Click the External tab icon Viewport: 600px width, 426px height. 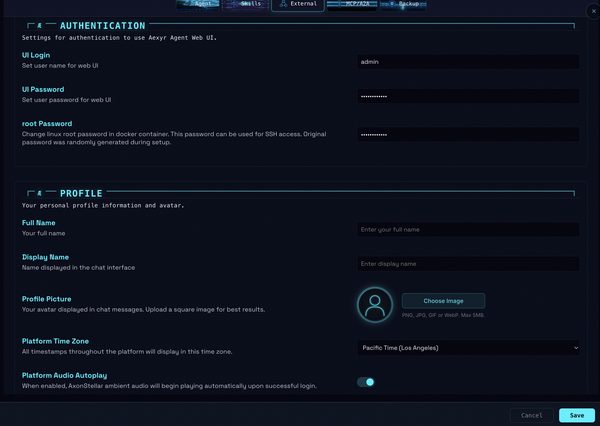283,4
